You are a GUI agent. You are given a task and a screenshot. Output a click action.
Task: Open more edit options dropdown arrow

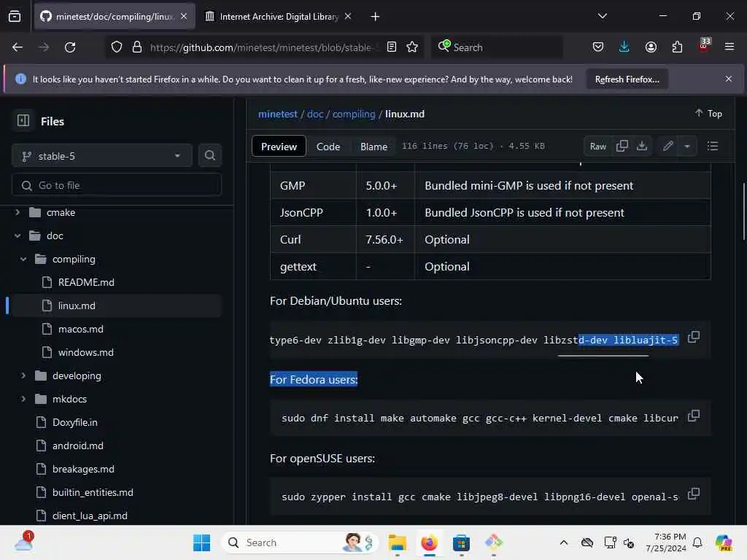[x=687, y=146]
